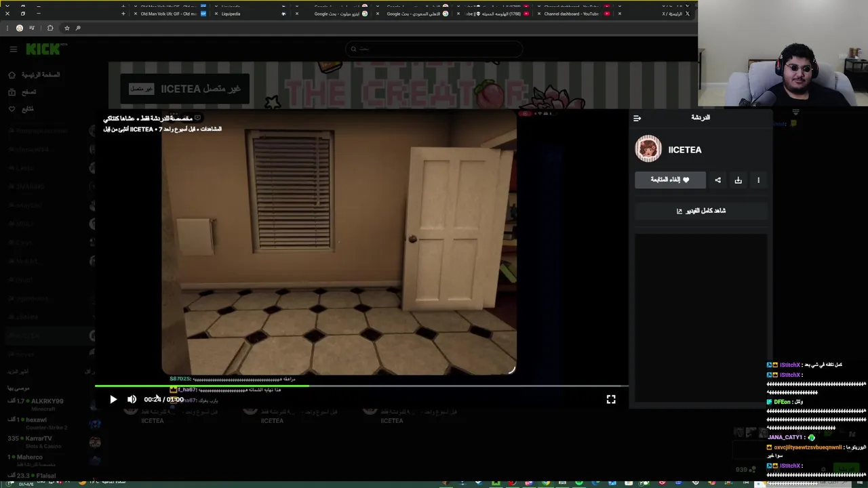This screenshot has height=488, width=868.
Task: Click the IICETEA offline banner title
Action: coord(201,89)
